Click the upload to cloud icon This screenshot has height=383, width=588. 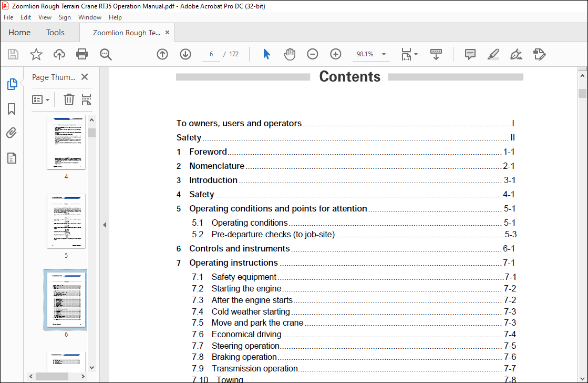pyautogui.click(x=59, y=54)
